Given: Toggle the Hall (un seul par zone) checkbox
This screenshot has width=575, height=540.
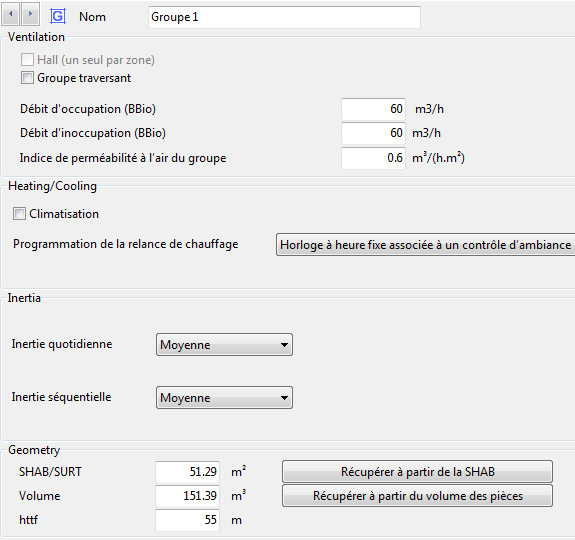Looking at the screenshot, I should tap(27, 59).
